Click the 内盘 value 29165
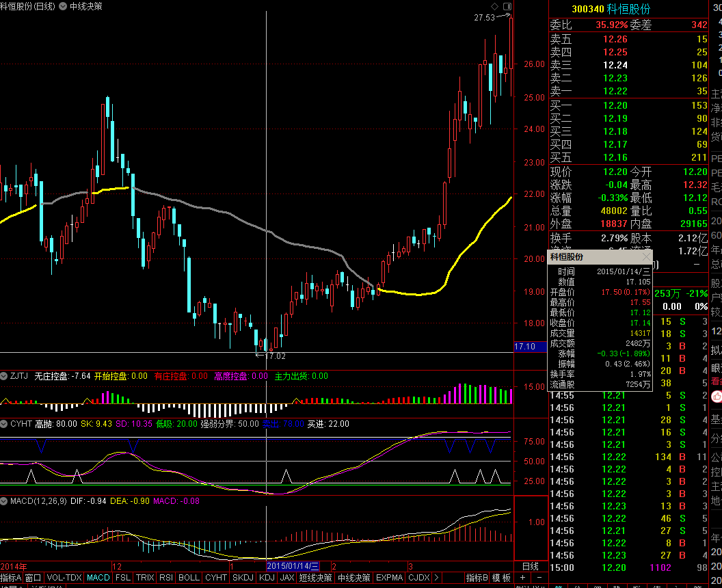The image size is (722, 588). click(693, 224)
